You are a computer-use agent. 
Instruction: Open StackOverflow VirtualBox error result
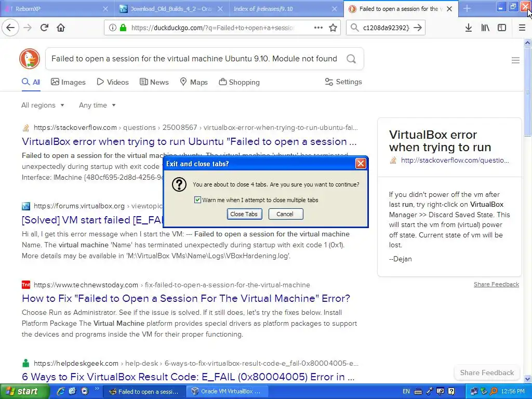click(189, 141)
